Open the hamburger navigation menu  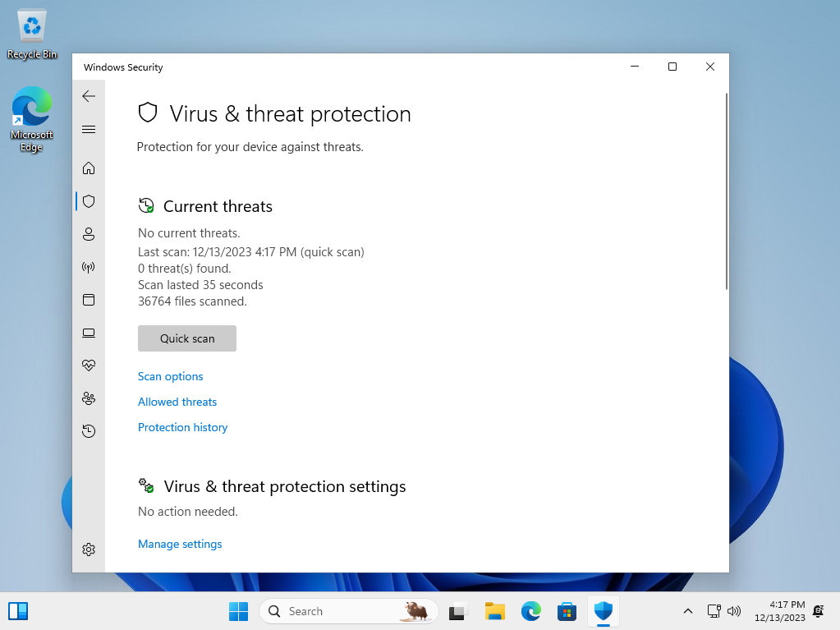[89, 130]
